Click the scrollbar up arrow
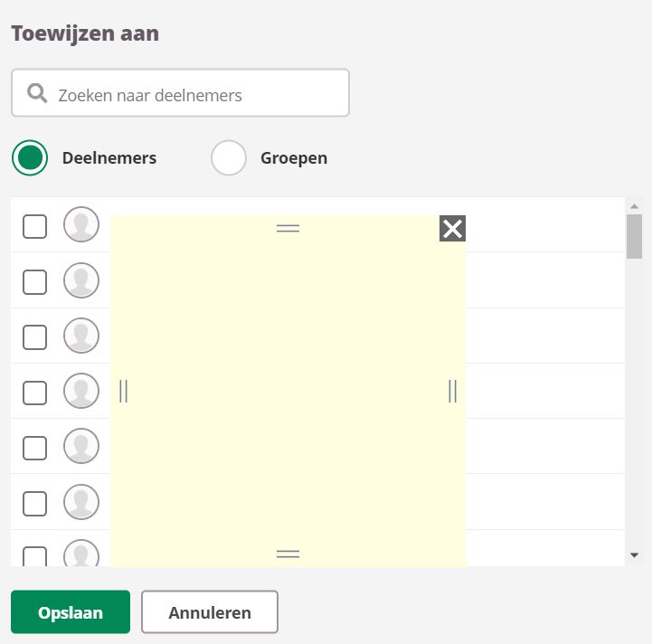Image resolution: width=652 pixels, height=644 pixels. (634, 205)
